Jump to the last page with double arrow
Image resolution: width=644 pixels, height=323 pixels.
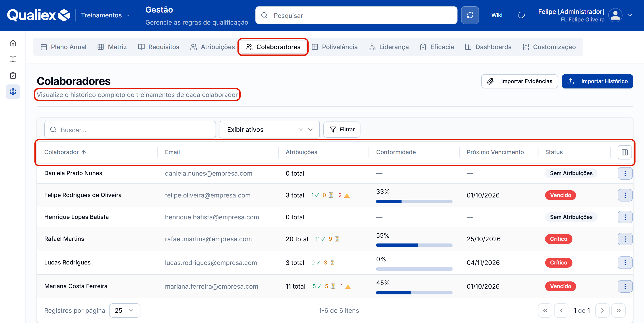[x=618, y=310]
